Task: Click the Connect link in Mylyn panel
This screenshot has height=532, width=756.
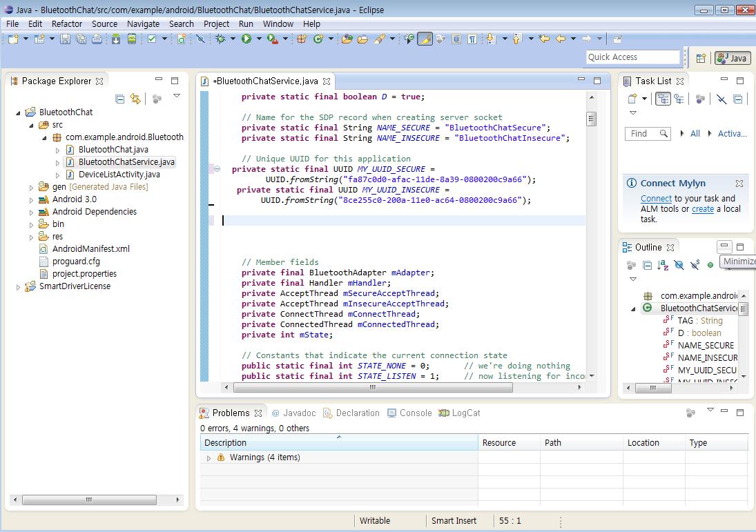Action: [656, 199]
